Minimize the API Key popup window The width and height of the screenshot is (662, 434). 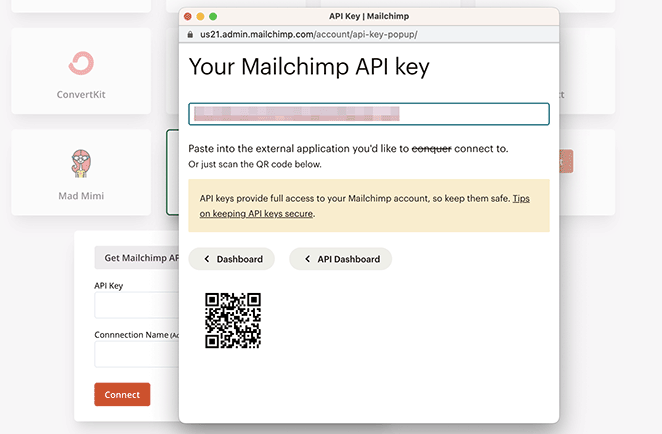pos(201,16)
